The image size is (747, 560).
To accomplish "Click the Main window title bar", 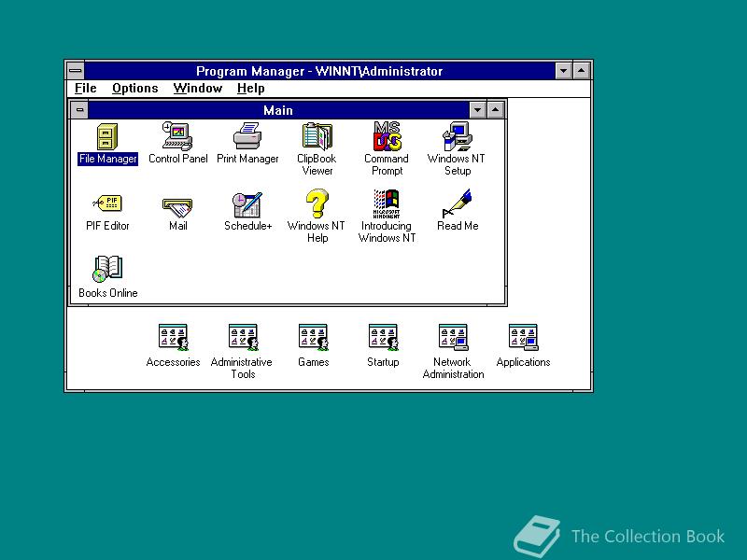I will 278,110.
